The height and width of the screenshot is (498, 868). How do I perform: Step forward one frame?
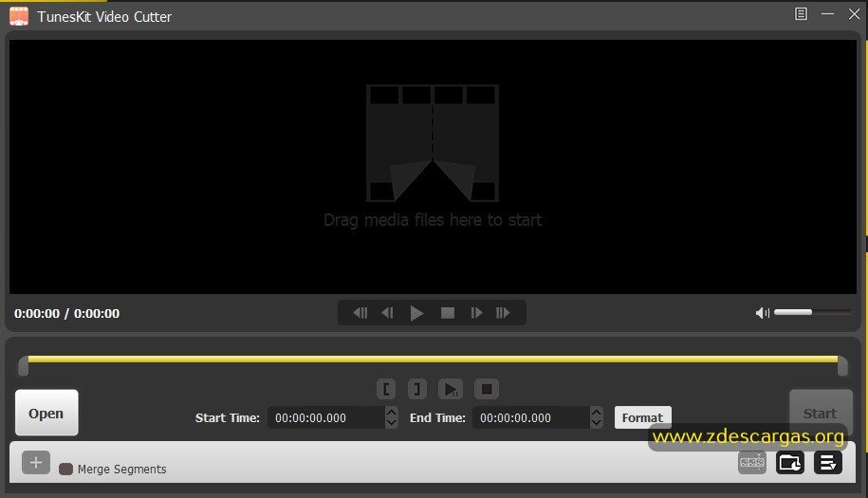coord(476,313)
